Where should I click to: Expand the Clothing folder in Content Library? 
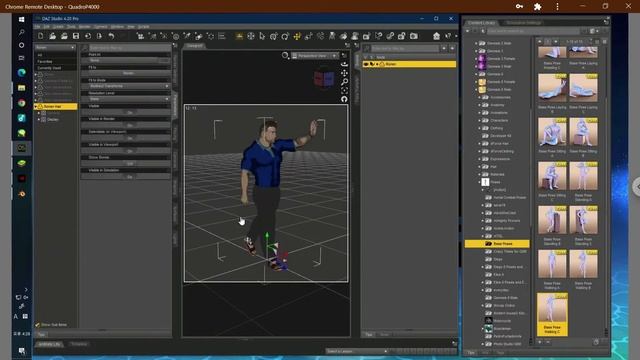pyautogui.click(x=479, y=128)
